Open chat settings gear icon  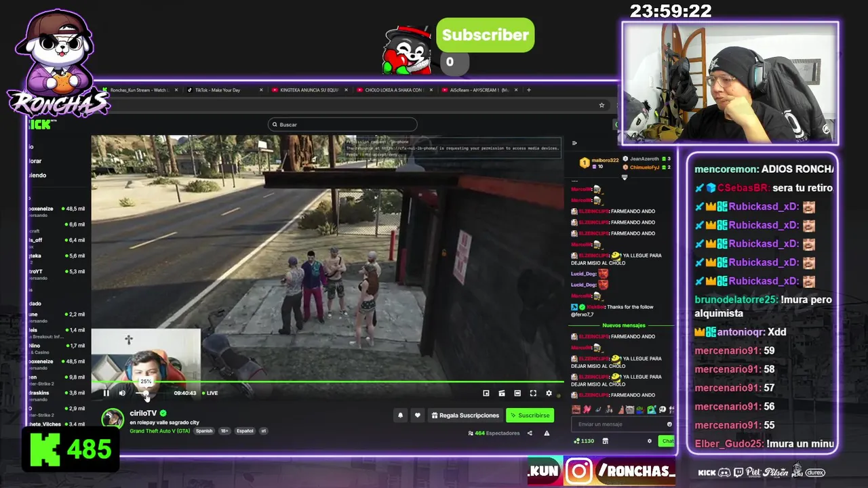[x=649, y=441]
